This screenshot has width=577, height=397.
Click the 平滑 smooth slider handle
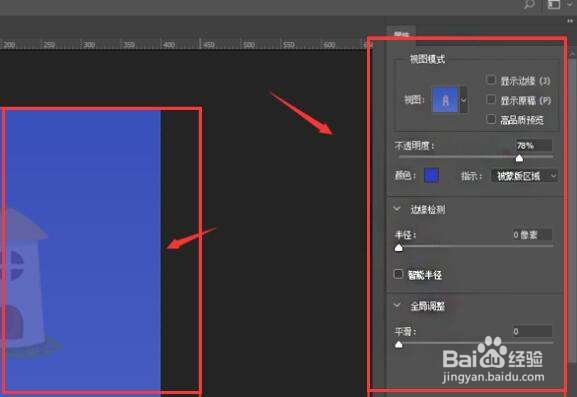pos(399,344)
